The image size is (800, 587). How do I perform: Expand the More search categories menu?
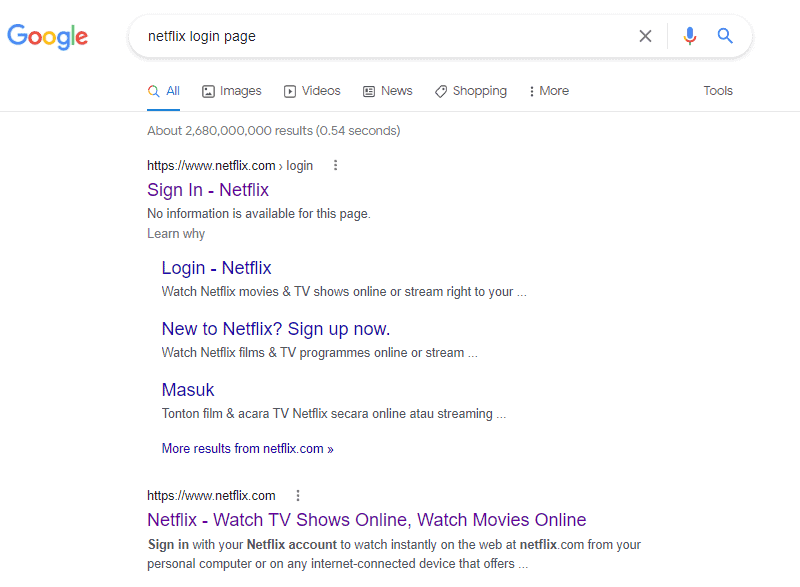pyautogui.click(x=549, y=91)
